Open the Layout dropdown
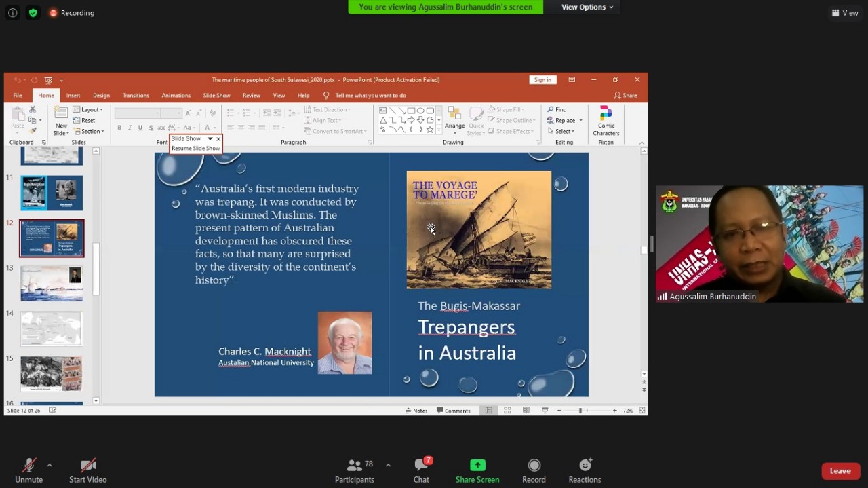 (88, 109)
